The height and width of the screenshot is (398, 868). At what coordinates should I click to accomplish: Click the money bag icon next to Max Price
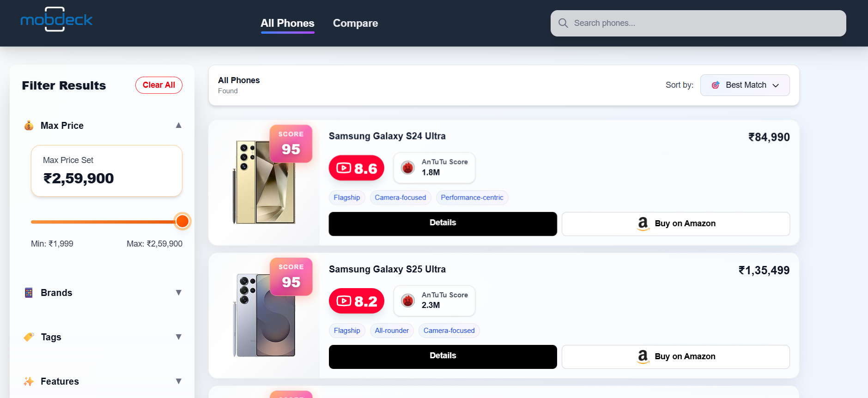pyautogui.click(x=29, y=125)
